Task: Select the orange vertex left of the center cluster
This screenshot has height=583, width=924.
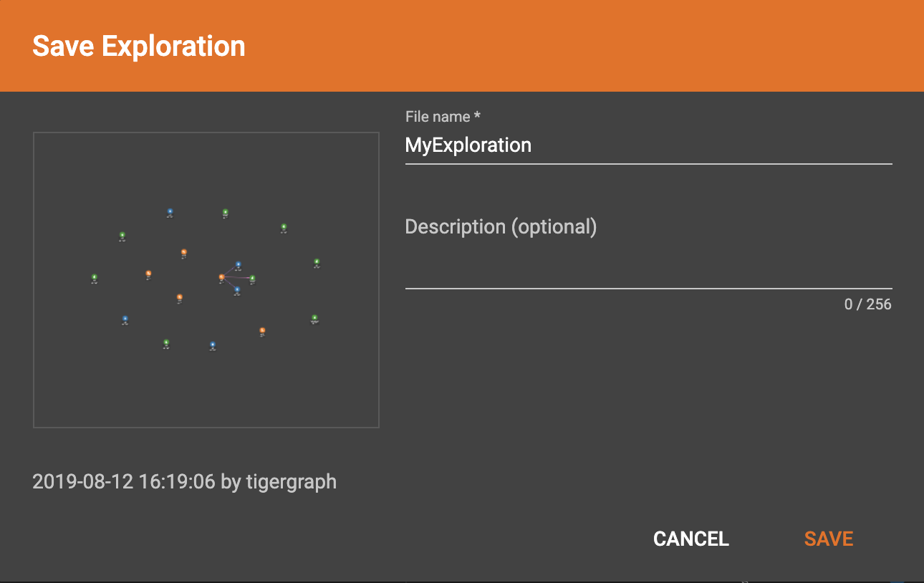Action: [148, 272]
